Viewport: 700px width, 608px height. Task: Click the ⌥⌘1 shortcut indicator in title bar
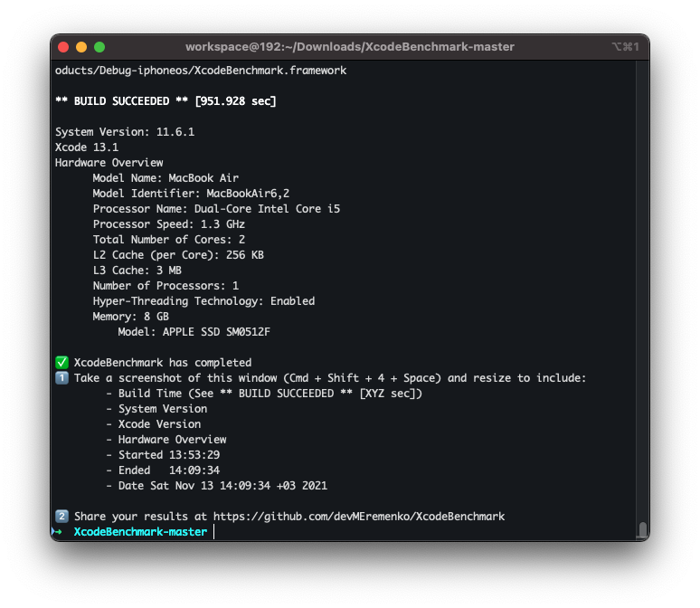point(625,47)
